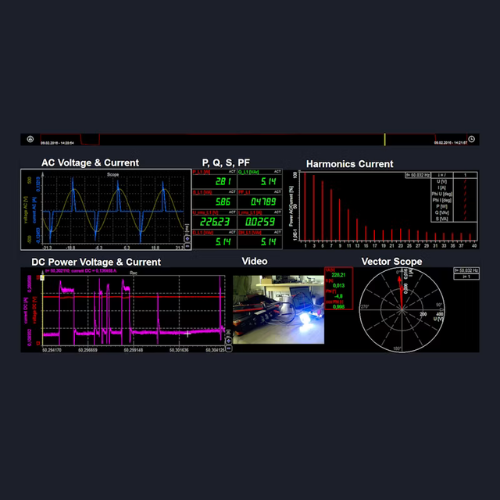Click the right clock icon on the timeline bar

(x=472, y=139)
